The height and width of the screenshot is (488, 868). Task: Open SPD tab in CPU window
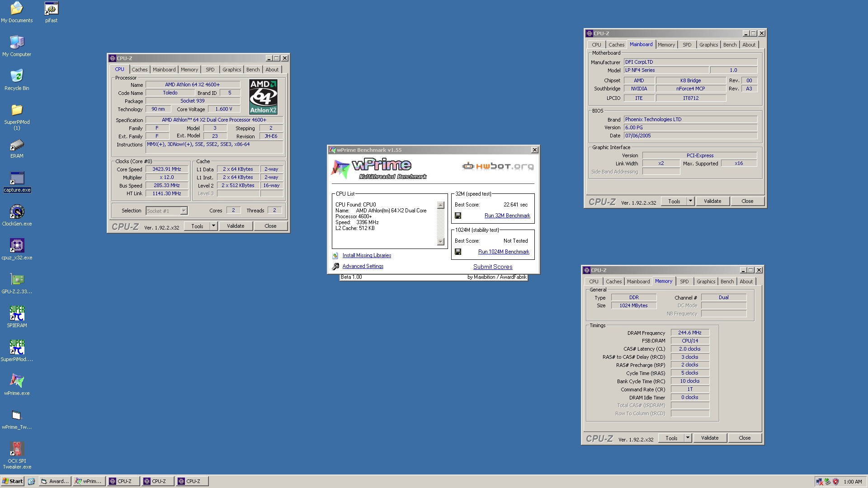210,70
